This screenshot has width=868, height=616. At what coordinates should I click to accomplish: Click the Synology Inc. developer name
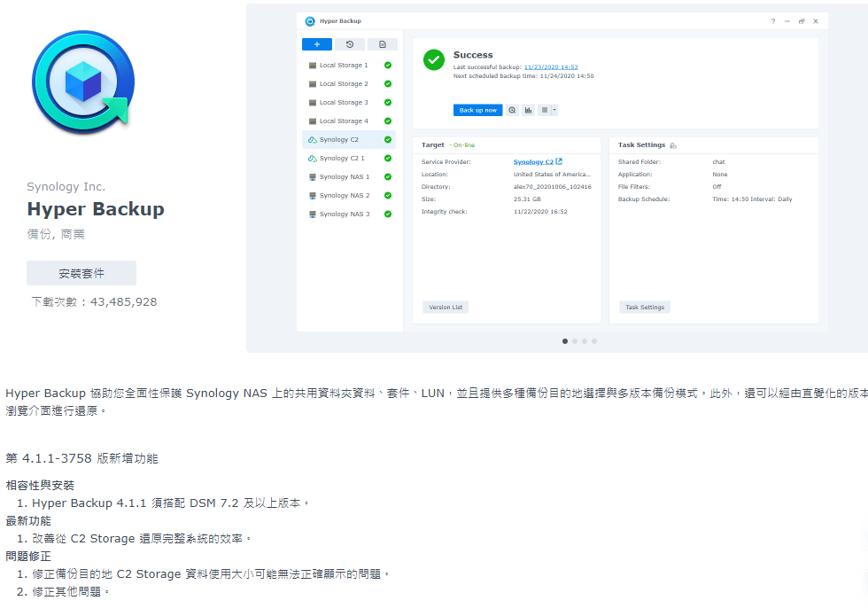click(x=66, y=187)
